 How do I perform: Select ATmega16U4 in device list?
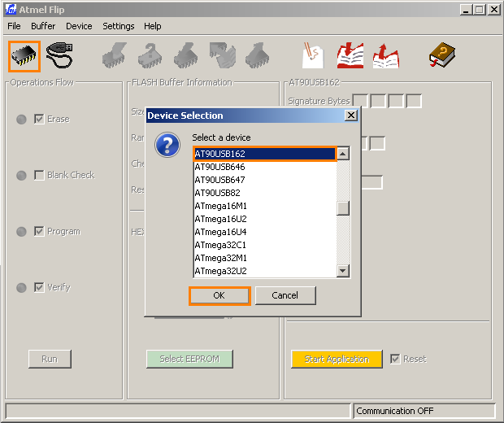tap(265, 232)
